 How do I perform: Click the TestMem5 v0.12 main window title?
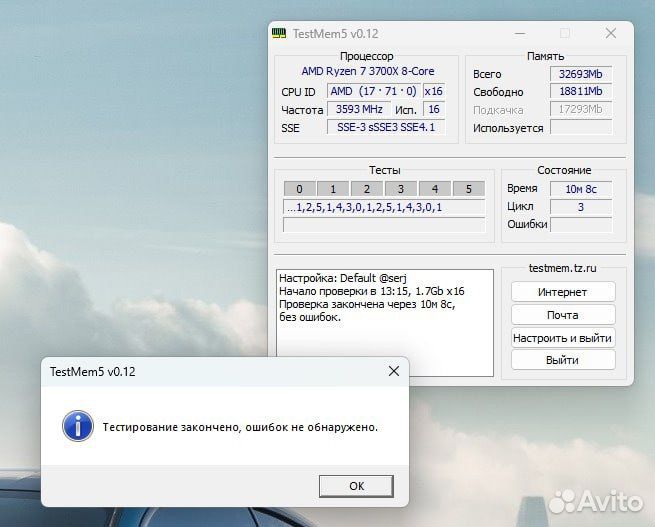tap(335, 34)
